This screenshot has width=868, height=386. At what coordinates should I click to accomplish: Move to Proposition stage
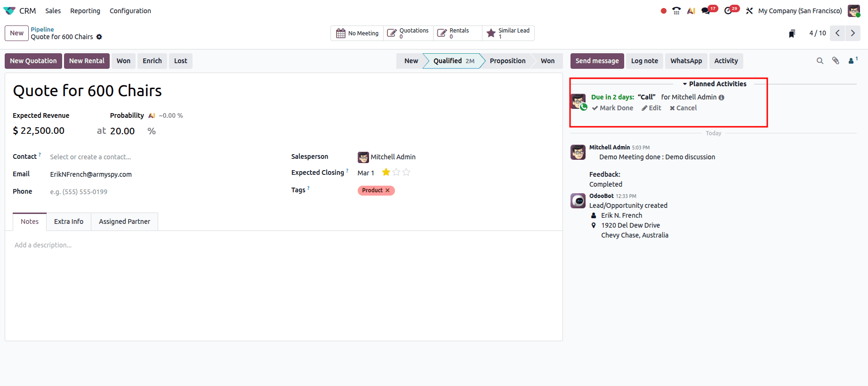507,61
